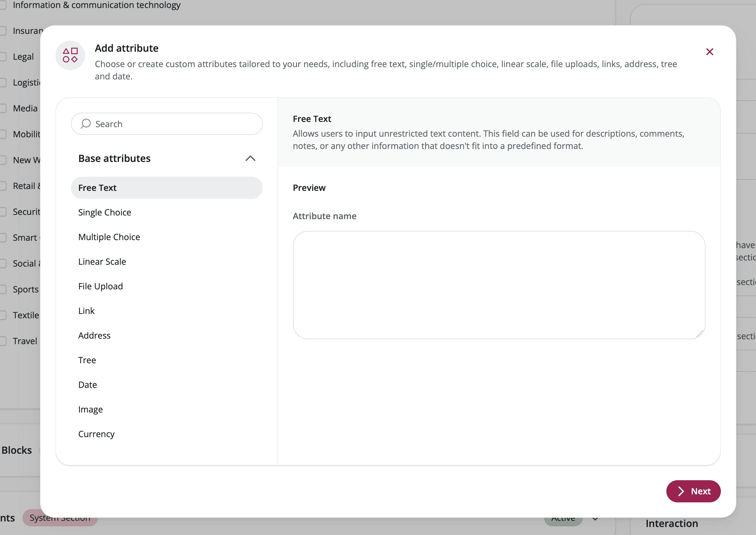Click the resize handle of the text area

point(700,334)
